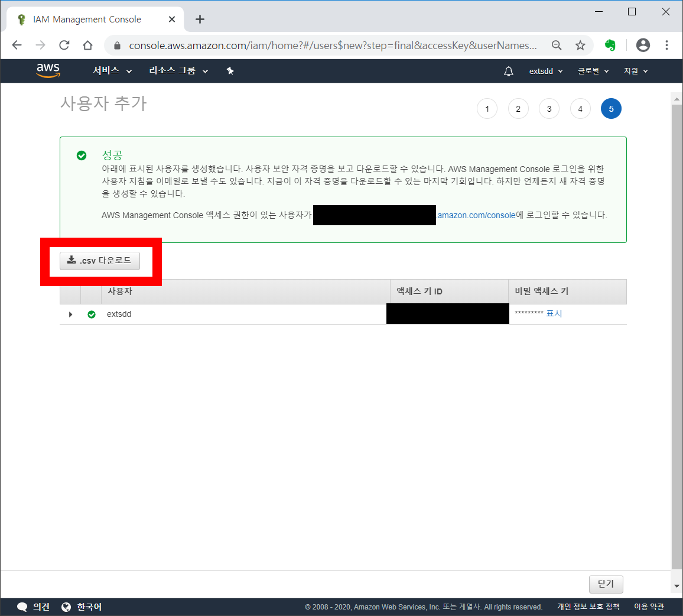Go to wizard step 2

coord(518,109)
